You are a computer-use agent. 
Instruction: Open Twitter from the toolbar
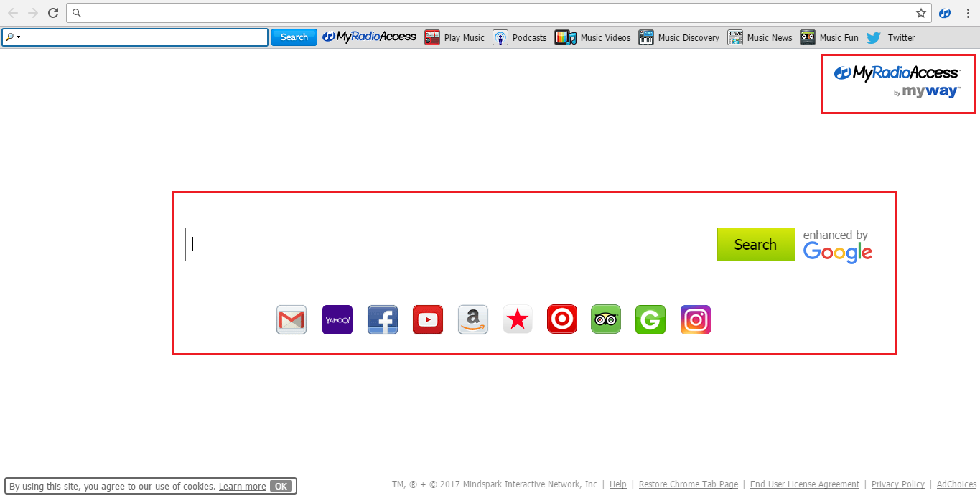[x=891, y=37]
